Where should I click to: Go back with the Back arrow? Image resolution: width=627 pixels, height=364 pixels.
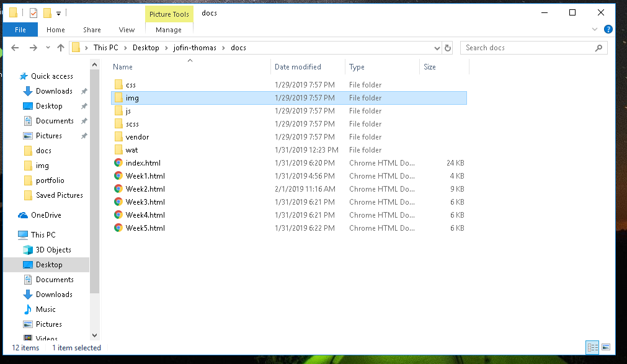click(16, 48)
